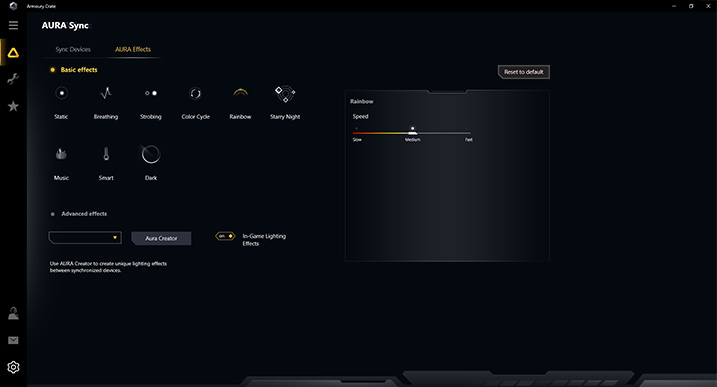Screen dimensions: 717x387
Task: Switch to the AURA Effects tab
Action: click(133, 49)
